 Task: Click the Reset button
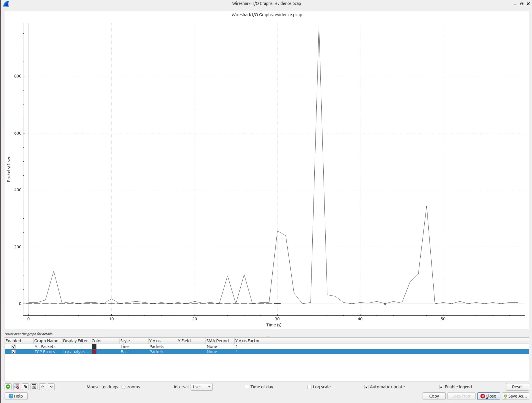[517, 387]
